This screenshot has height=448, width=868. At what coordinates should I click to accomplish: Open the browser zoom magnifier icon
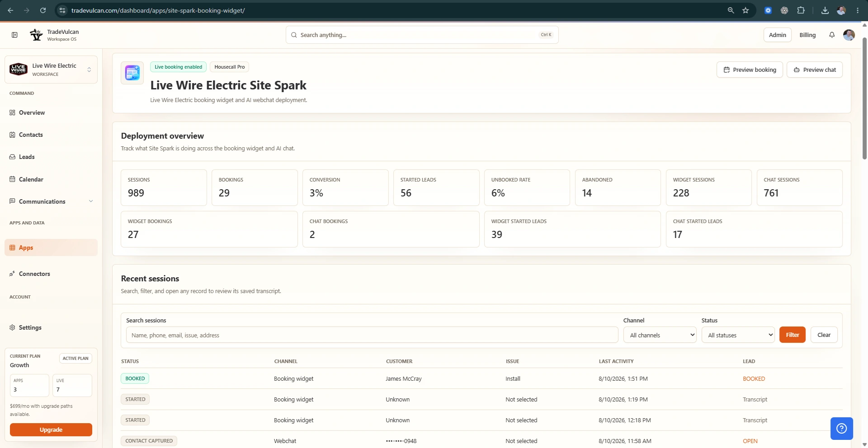(731, 10)
